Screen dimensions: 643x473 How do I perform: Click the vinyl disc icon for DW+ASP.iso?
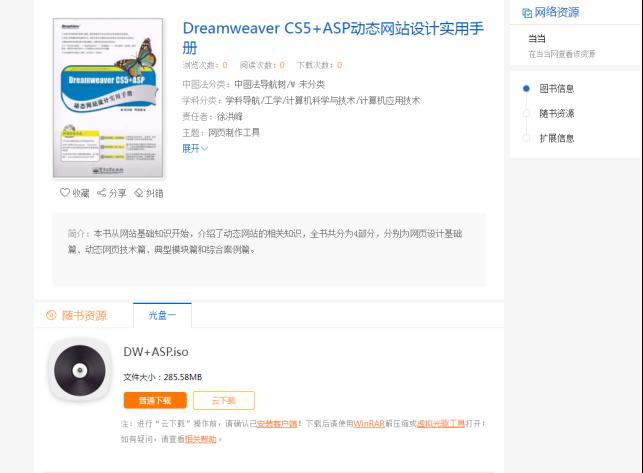pos(79,371)
